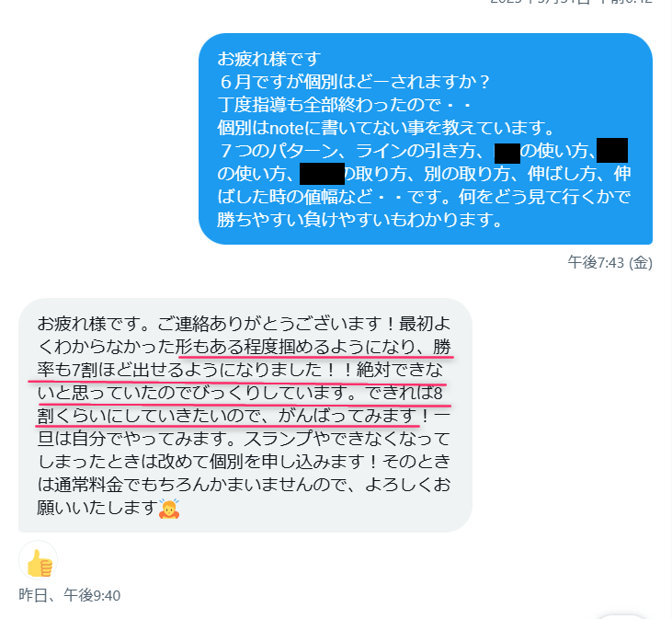Click the last blue line 勝ちやすい負けやすいもわかります。
This screenshot has width=672, height=619.
[x=360, y=221]
